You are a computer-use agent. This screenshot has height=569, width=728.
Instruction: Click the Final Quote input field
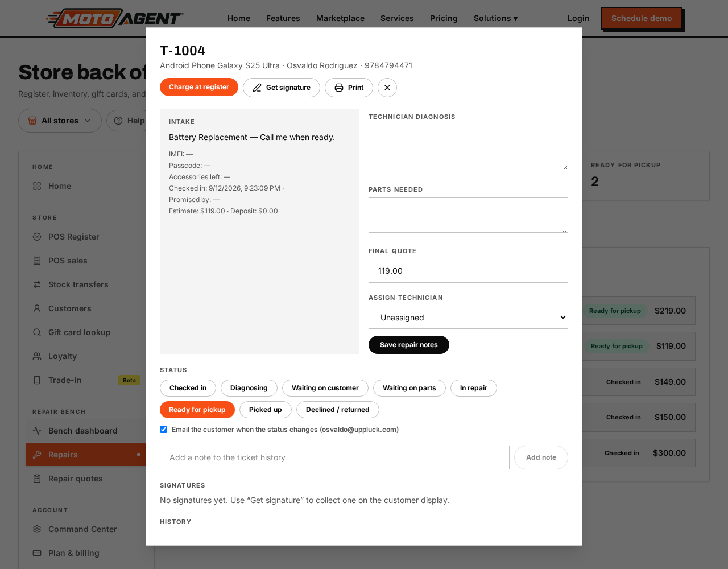click(x=468, y=271)
